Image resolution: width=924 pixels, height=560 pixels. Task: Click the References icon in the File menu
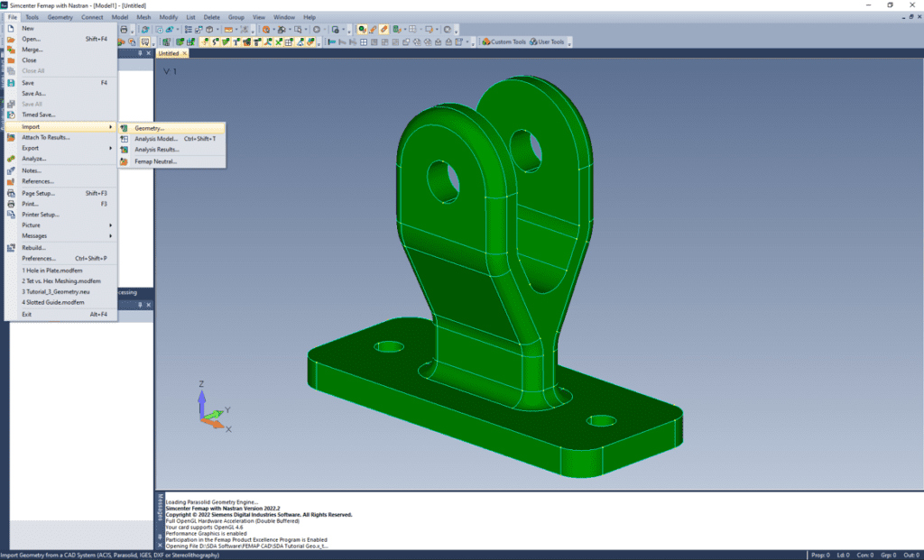[11, 181]
